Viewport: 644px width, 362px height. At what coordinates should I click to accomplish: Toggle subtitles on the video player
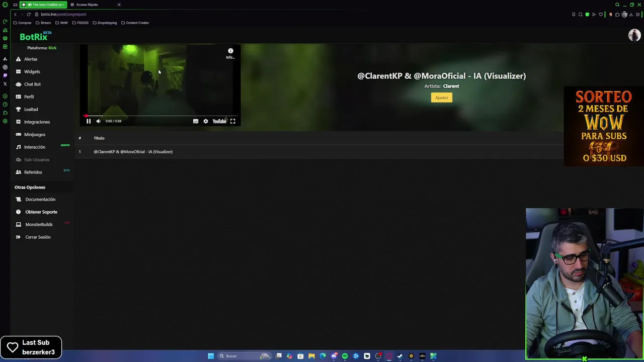click(x=196, y=121)
